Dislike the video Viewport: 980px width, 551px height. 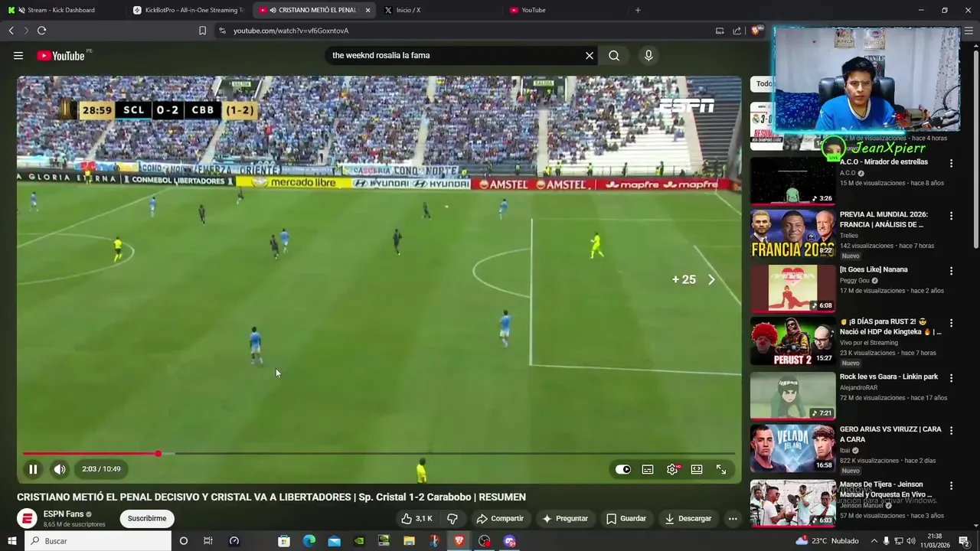point(452,518)
